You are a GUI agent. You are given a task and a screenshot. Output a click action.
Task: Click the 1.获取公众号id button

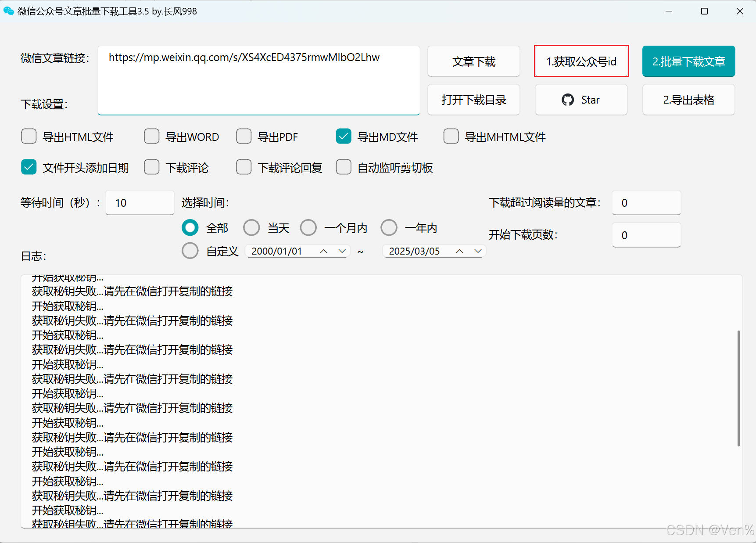point(581,61)
